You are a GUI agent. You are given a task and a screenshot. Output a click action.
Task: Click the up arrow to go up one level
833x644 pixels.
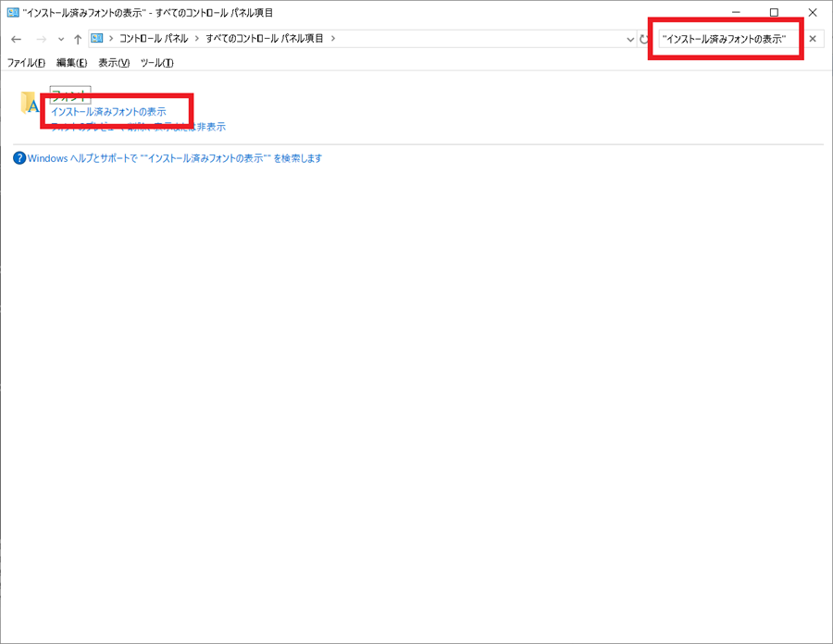click(x=77, y=39)
